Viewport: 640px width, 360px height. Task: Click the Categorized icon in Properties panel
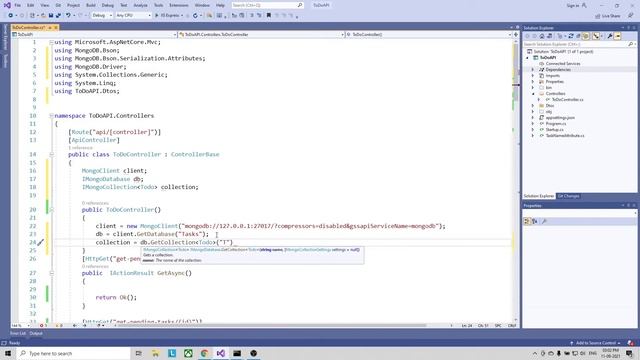(527, 221)
